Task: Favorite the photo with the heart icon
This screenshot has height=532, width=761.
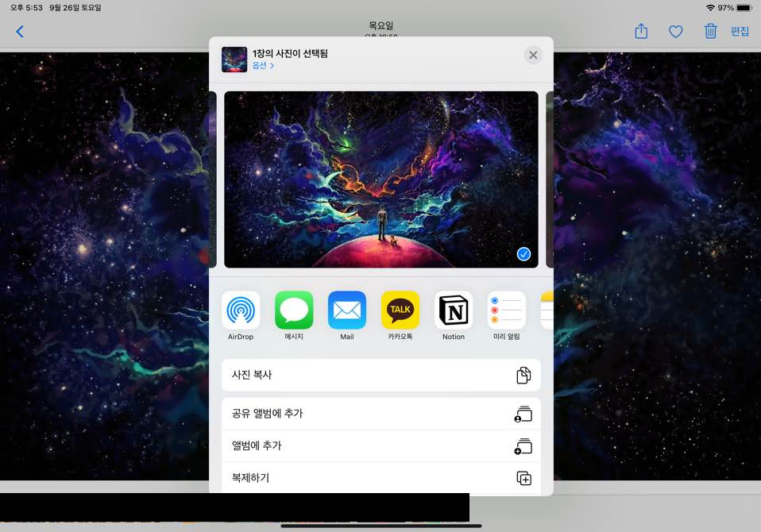Action: (x=675, y=32)
